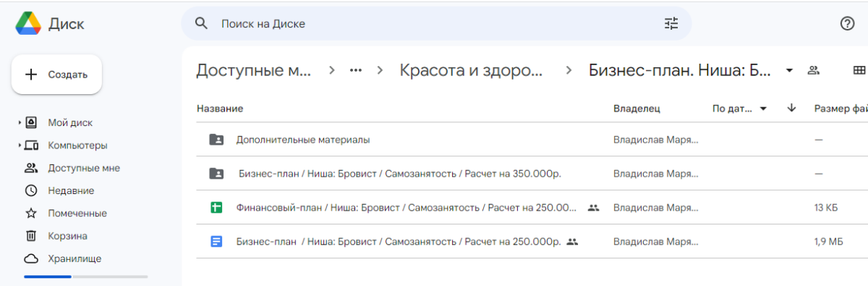Viewport: 868px width, 286px height.
Task: Click the storage usage bar under Хранилище
Action: (85, 277)
